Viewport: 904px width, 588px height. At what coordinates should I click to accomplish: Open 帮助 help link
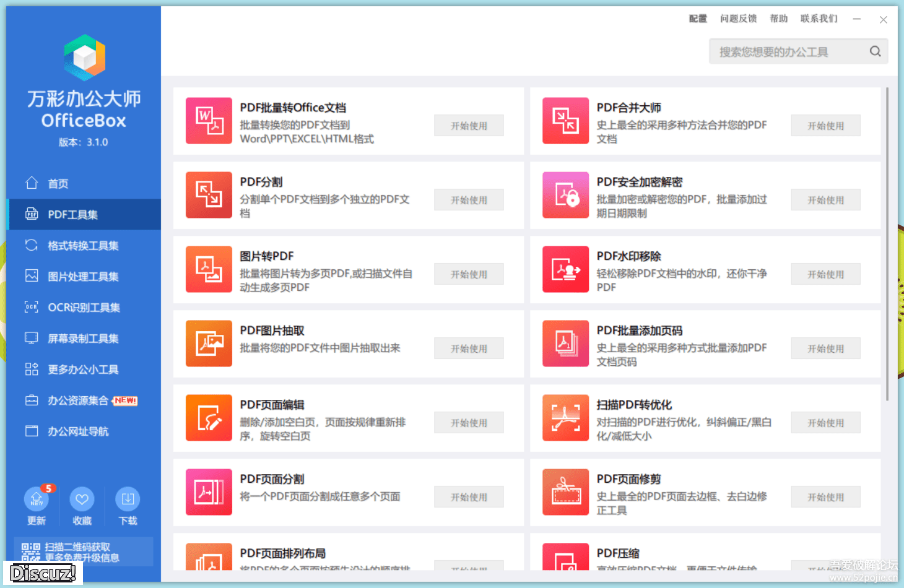click(x=778, y=19)
